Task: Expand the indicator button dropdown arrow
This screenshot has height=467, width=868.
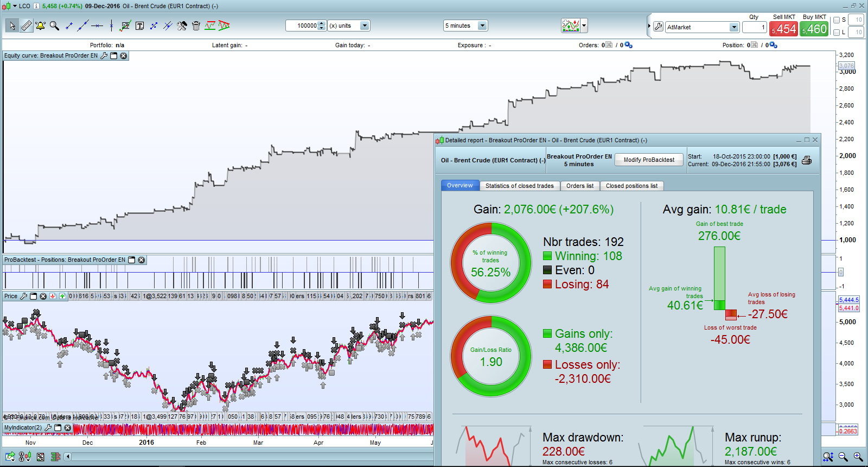Action: tap(584, 26)
